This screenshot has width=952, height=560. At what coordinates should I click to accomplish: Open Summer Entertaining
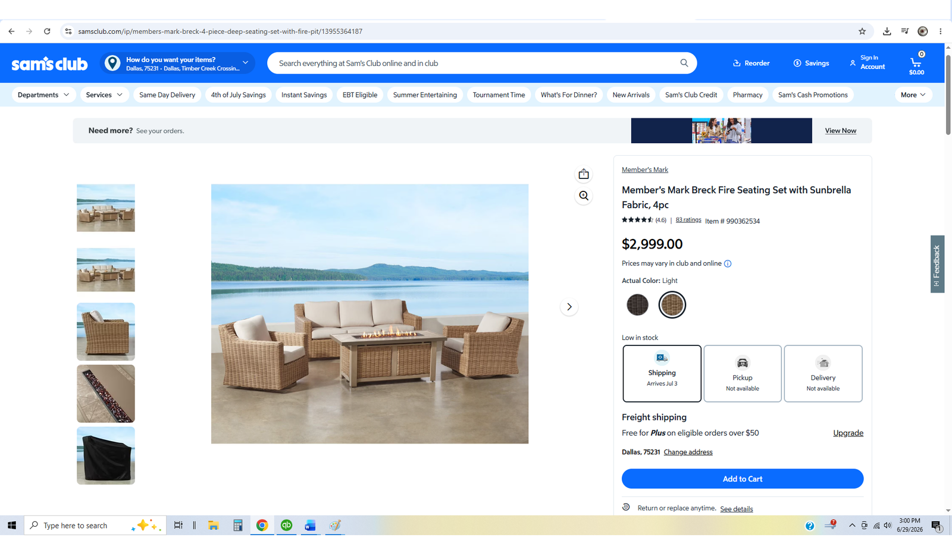[425, 95]
